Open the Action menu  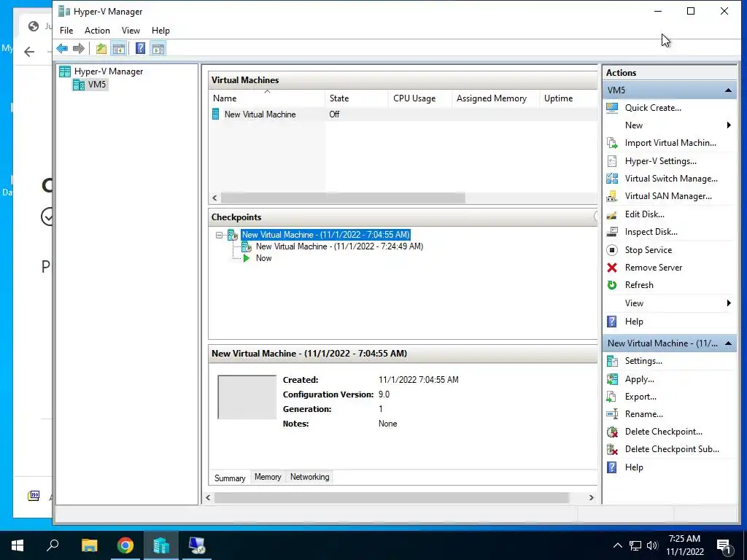97,31
